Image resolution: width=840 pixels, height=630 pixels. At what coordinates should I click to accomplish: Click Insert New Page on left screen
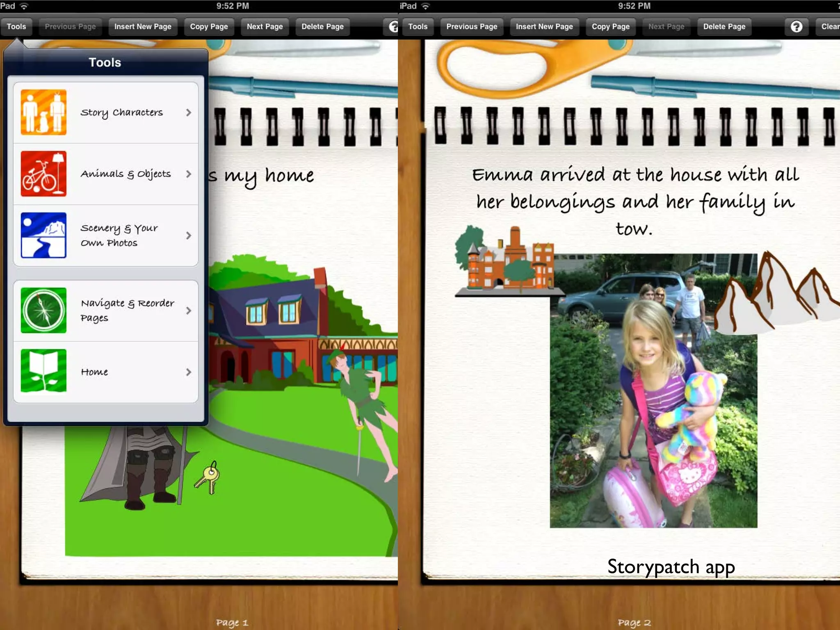[x=143, y=27]
